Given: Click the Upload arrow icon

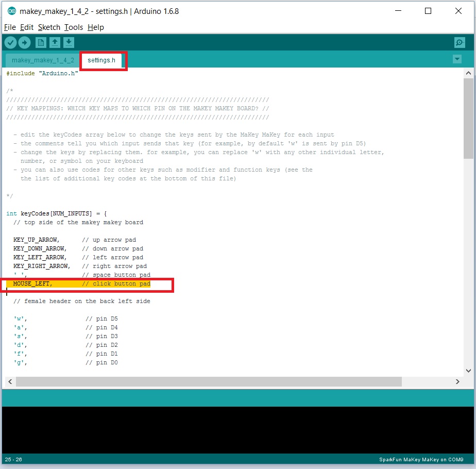Looking at the screenshot, I should (x=24, y=42).
